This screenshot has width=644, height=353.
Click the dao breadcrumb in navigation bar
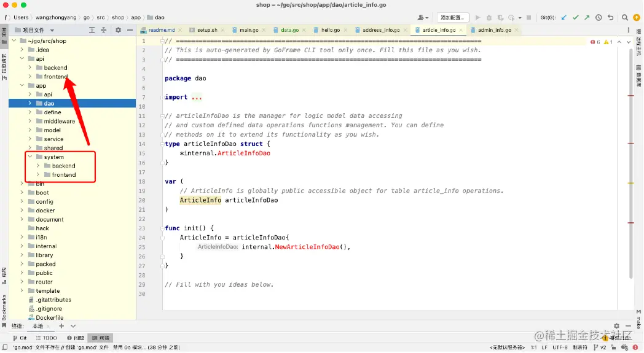coord(156,18)
